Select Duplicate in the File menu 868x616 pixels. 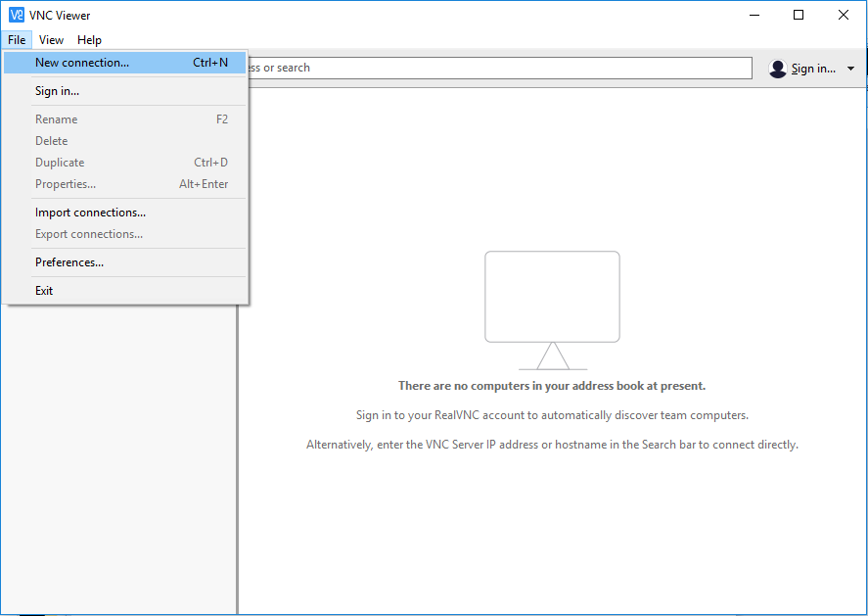point(124,163)
